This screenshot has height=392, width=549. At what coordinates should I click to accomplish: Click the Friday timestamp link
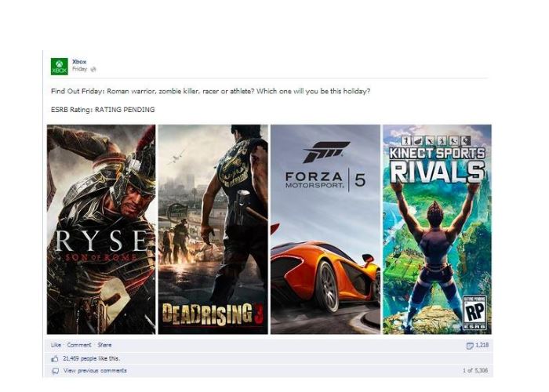(79, 69)
